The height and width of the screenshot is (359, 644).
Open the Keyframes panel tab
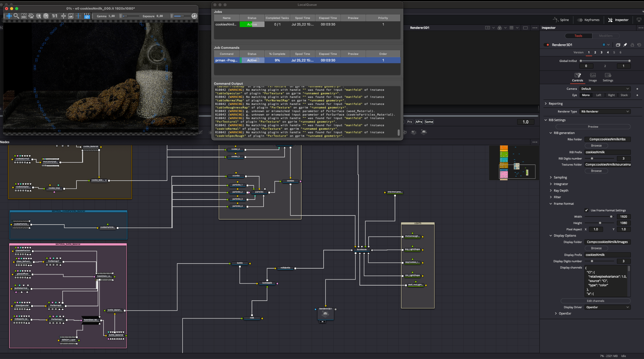(x=588, y=20)
